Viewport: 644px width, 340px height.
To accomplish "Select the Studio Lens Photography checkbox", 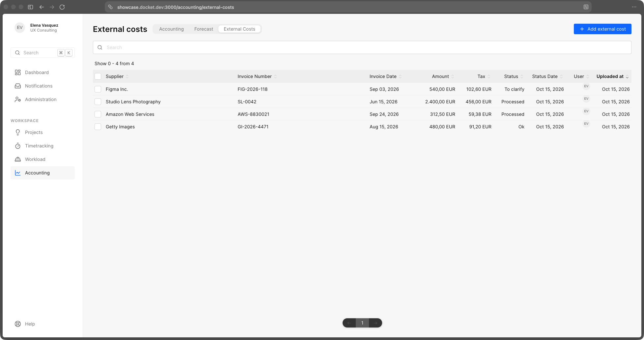I will [98, 102].
